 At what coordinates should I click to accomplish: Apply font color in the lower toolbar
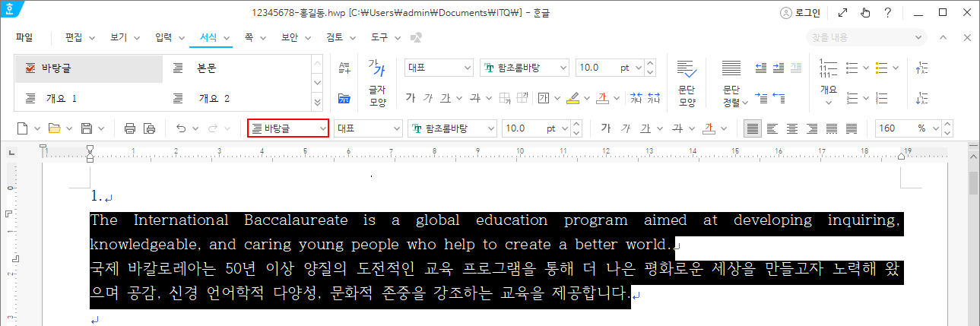[709, 128]
